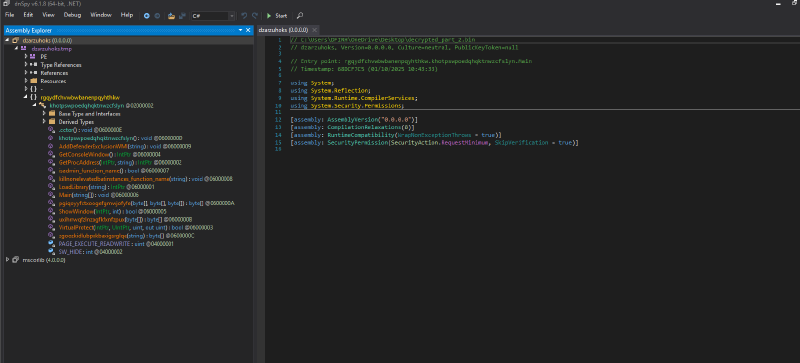Select the ShowWindow(IntPtr, int) method
Image resolution: width=800 pixels, height=363 pixels.
pos(113,211)
